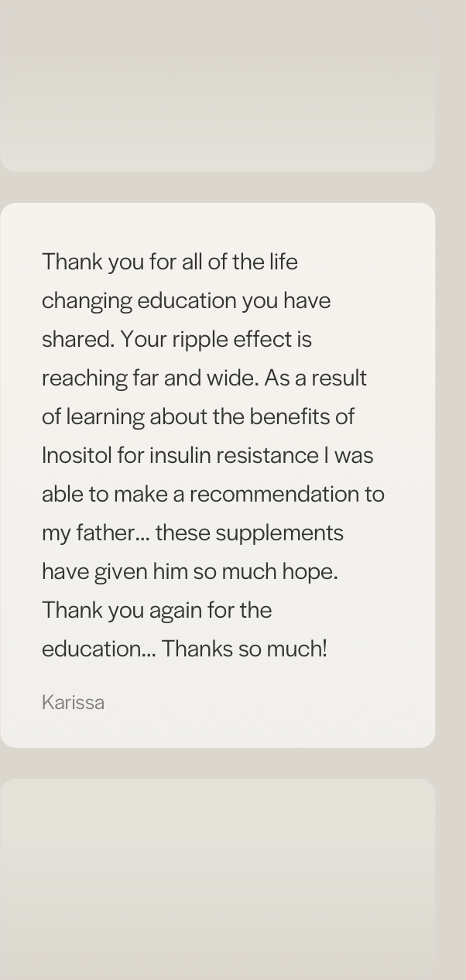Click the words 'As a result'

point(315,378)
